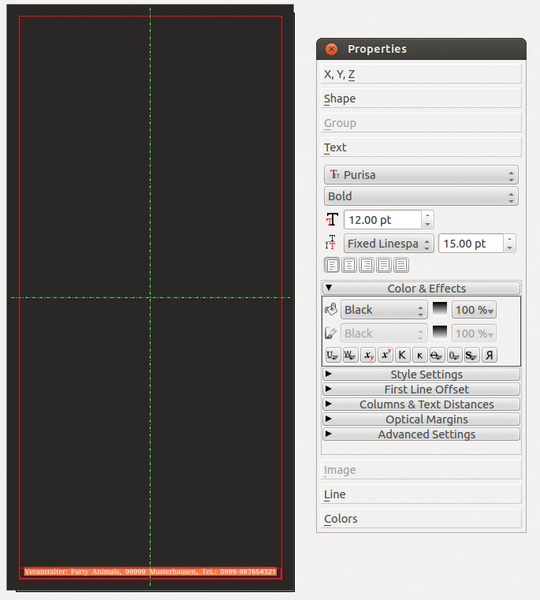
Task: Open text fill shade 100 % selector
Action: point(474,310)
